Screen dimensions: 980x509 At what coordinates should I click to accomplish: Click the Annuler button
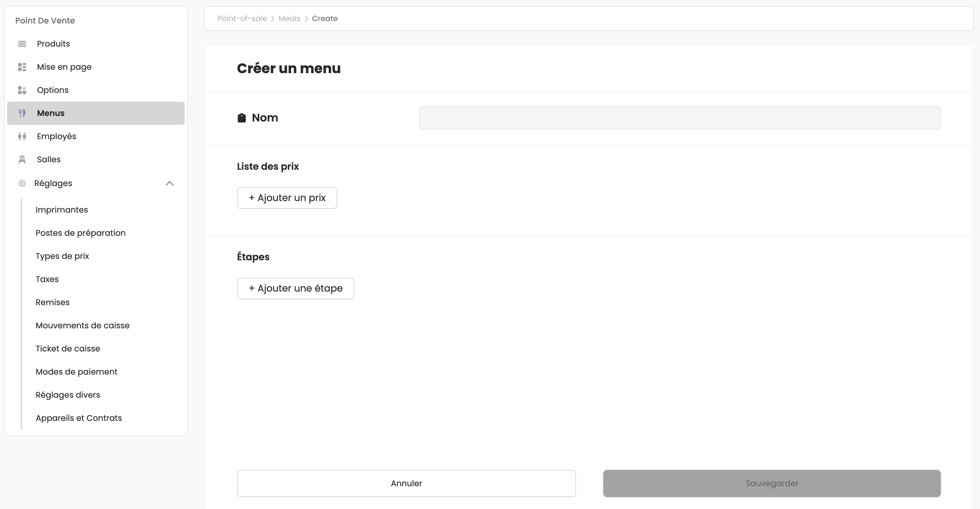pyautogui.click(x=406, y=483)
